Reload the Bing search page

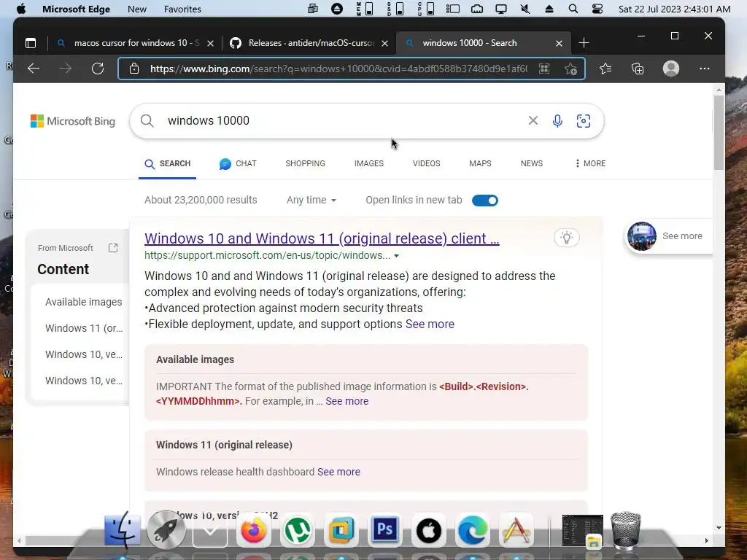click(98, 69)
